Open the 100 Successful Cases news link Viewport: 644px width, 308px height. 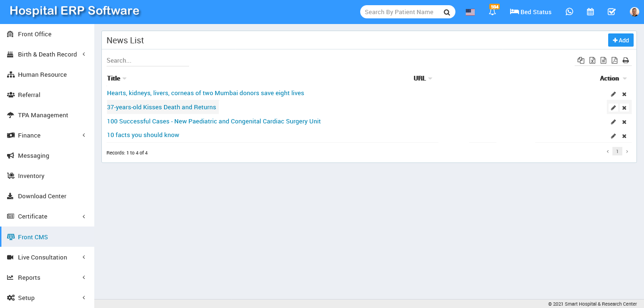214,122
